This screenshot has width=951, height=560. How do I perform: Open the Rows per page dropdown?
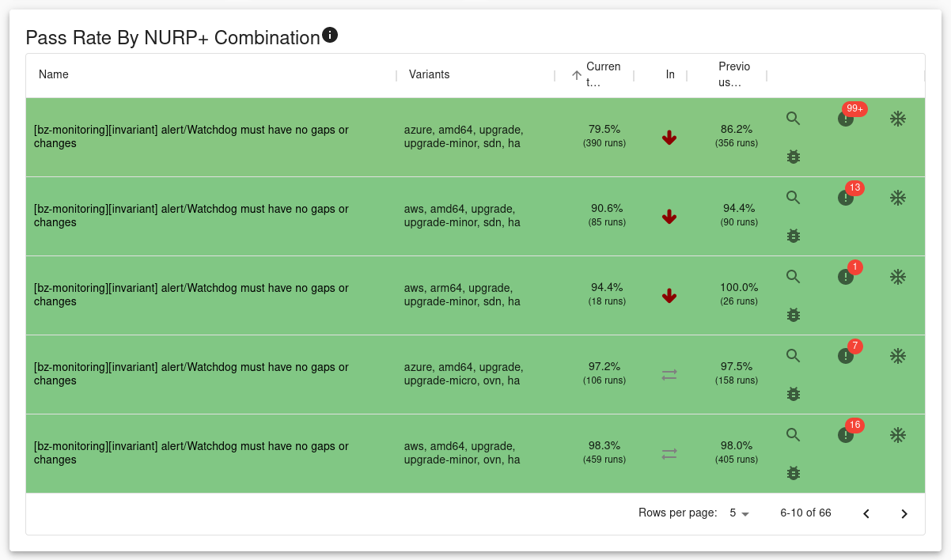pos(739,513)
